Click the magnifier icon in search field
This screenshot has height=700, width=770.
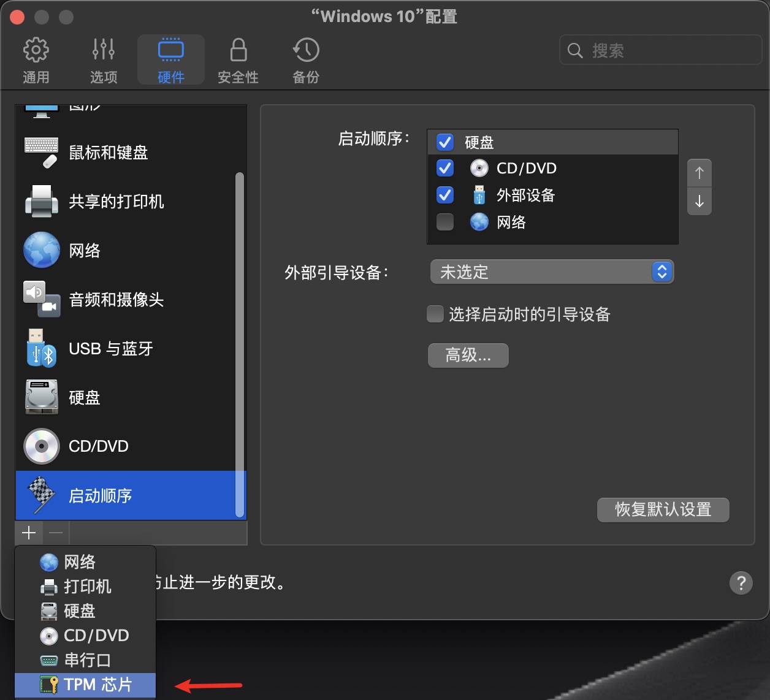click(575, 50)
